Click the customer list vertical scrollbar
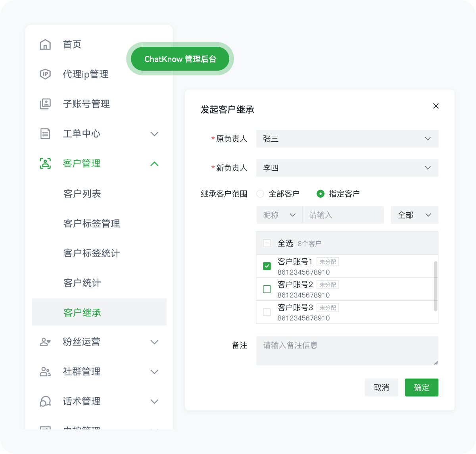The height and width of the screenshot is (454, 476). click(436, 286)
